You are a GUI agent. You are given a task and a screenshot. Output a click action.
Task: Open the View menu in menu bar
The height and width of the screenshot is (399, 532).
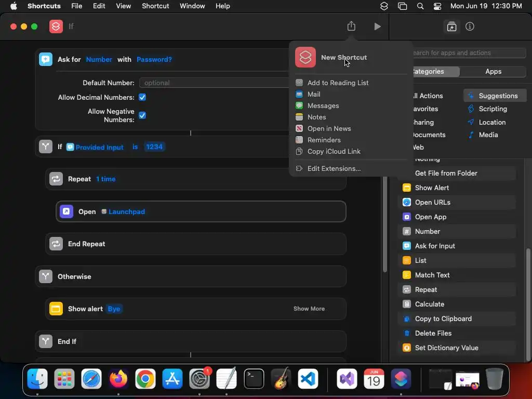click(x=123, y=6)
